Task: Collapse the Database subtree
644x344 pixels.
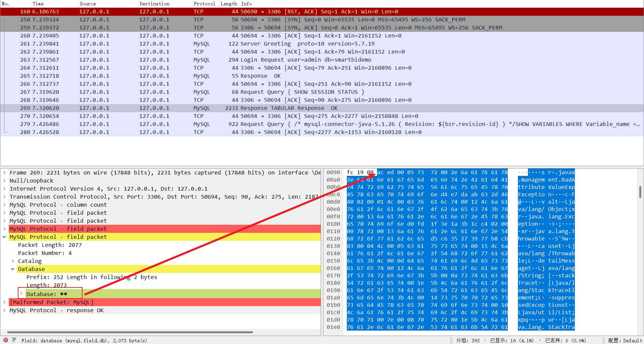Action: [13, 269]
